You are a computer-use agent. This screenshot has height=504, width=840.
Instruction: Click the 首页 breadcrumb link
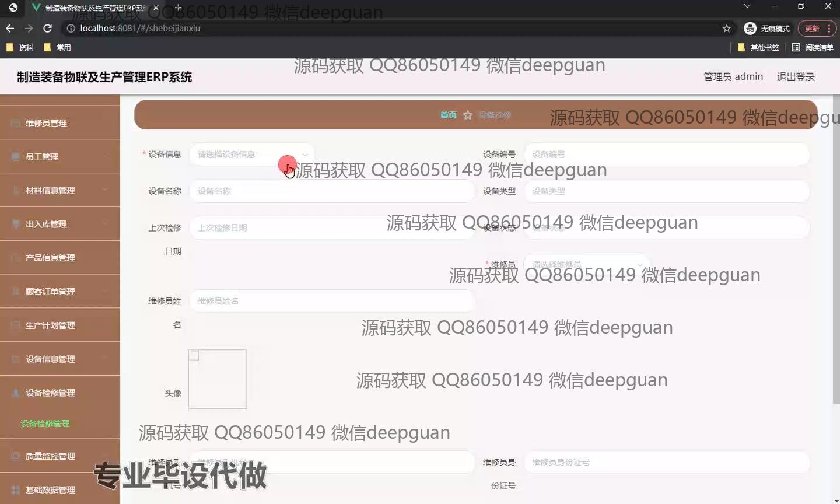448,115
